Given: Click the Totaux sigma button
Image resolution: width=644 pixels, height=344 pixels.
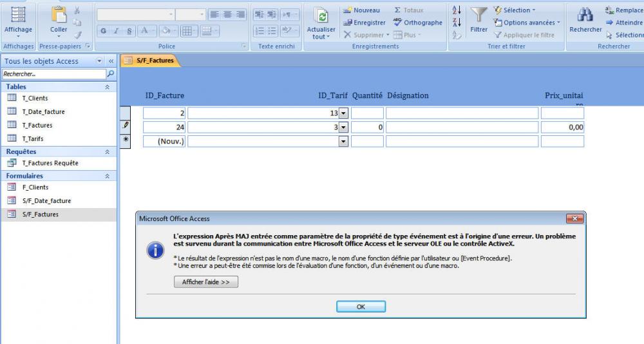Looking at the screenshot, I should coord(409,10).
